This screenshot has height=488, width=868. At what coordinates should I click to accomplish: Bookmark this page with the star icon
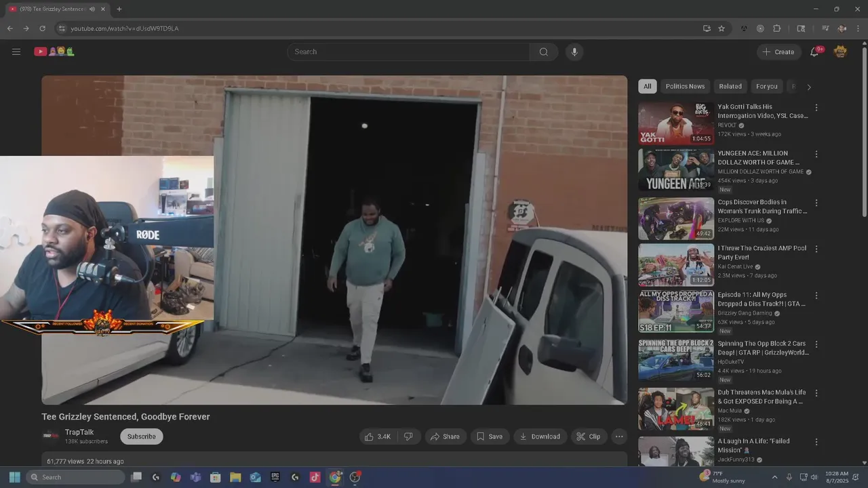[x=722, y=28]
